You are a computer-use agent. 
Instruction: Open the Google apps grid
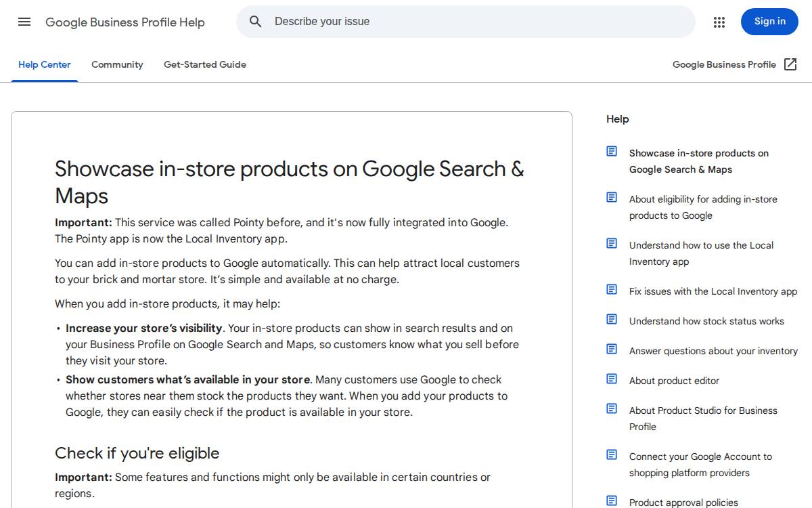[x=719, y=22]
